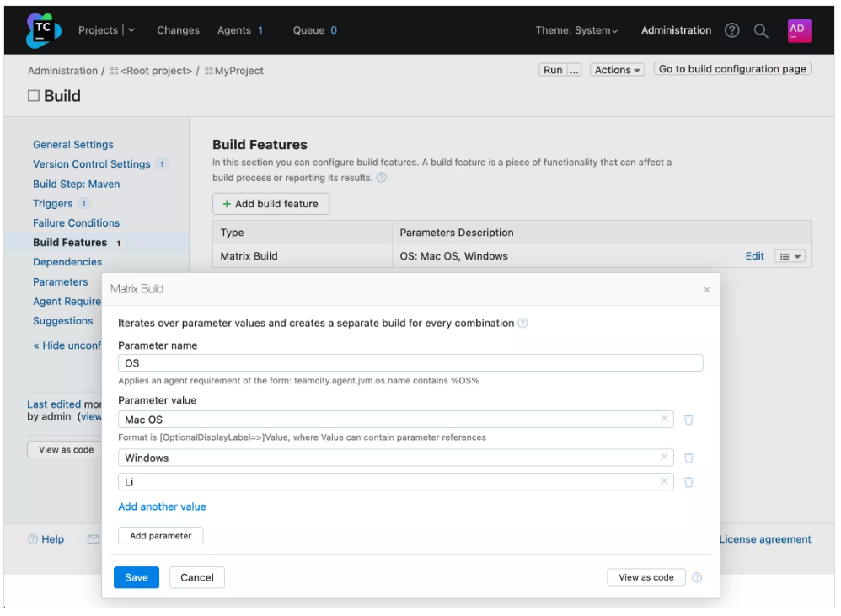Image resolution: width=841 pixels, height=616 pixels.
Task: Open Projects in the top navigation
Action: (98, 30)
